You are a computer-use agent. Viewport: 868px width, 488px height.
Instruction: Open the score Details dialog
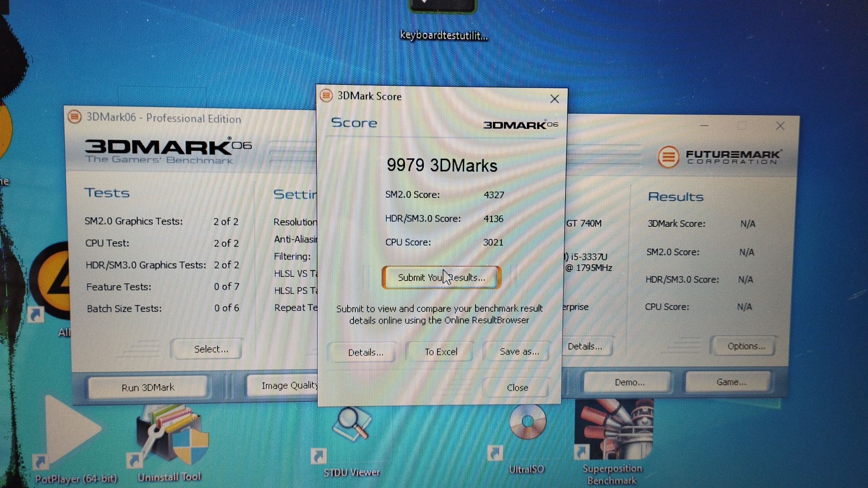365,352
